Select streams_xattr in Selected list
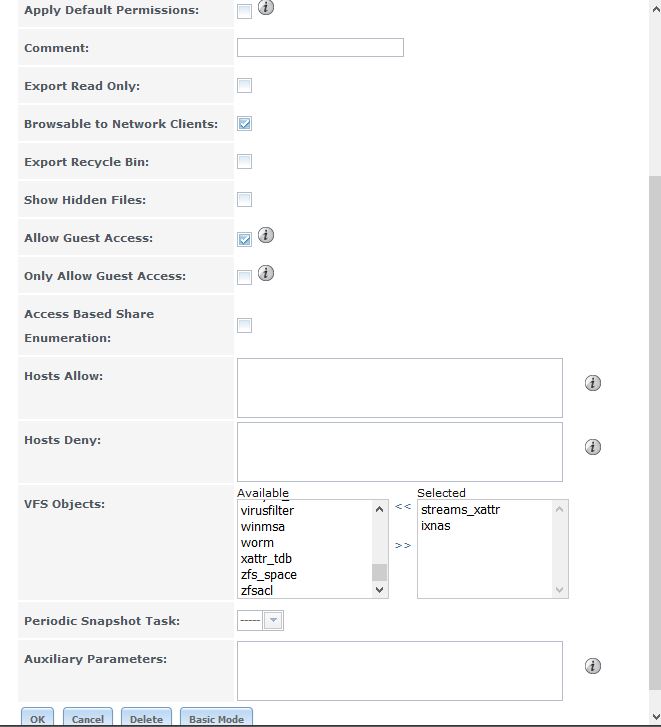Viewport: 661px width, 727px height. [x=460, y=510]
